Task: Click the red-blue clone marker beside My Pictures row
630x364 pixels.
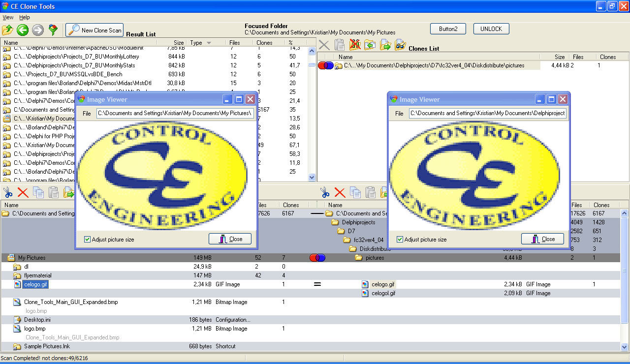Action: [x=317, y=258]
